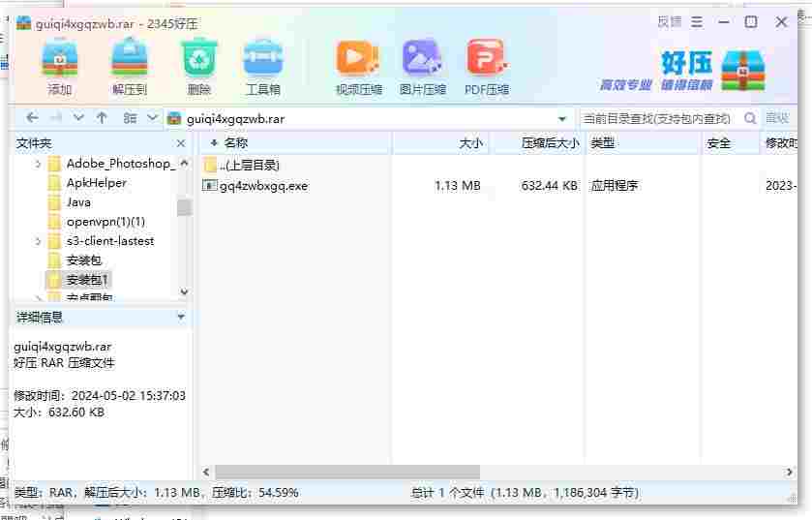Screen dimensions: 812x520
Task: Close the 文件夹 folder panel
Action: (181, 143)
